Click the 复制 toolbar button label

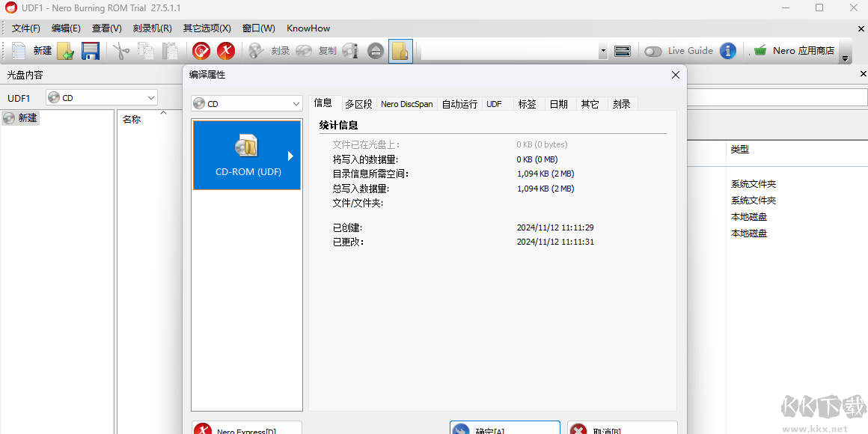point(328,51)
